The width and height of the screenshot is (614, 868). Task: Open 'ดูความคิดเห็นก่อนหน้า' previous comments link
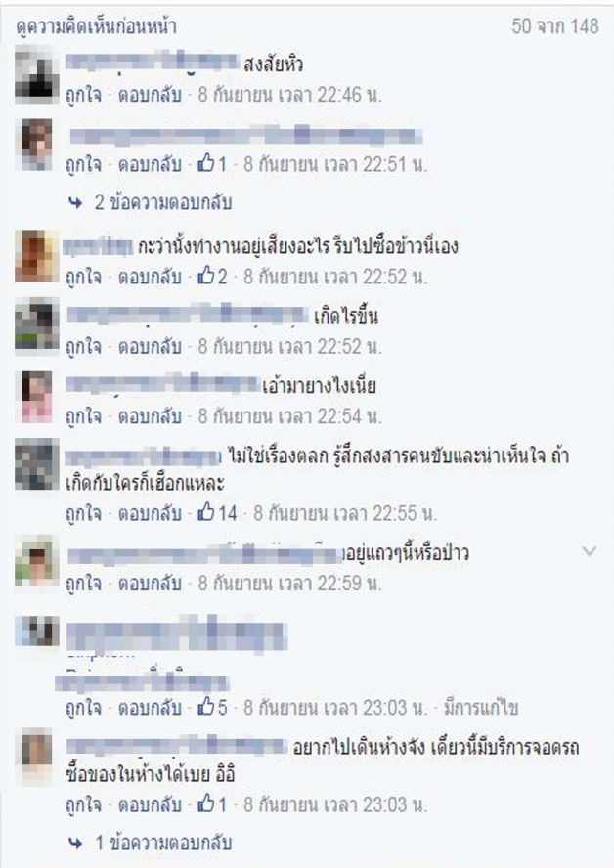coord(97,26)
